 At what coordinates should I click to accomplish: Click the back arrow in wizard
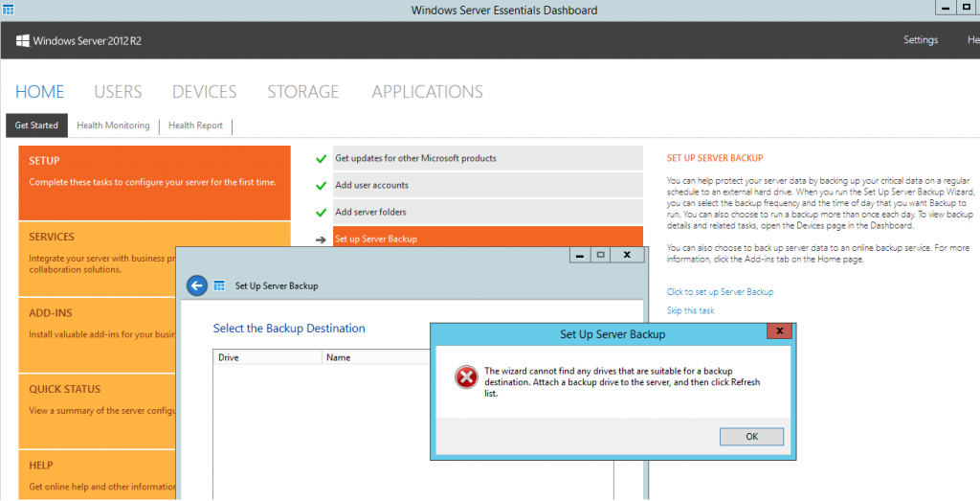[197, 285]
